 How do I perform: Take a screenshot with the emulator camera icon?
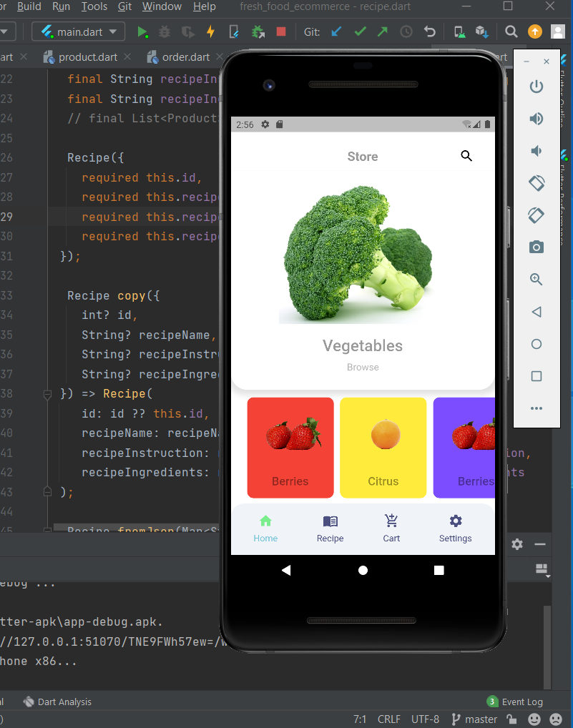click(537, 247)
